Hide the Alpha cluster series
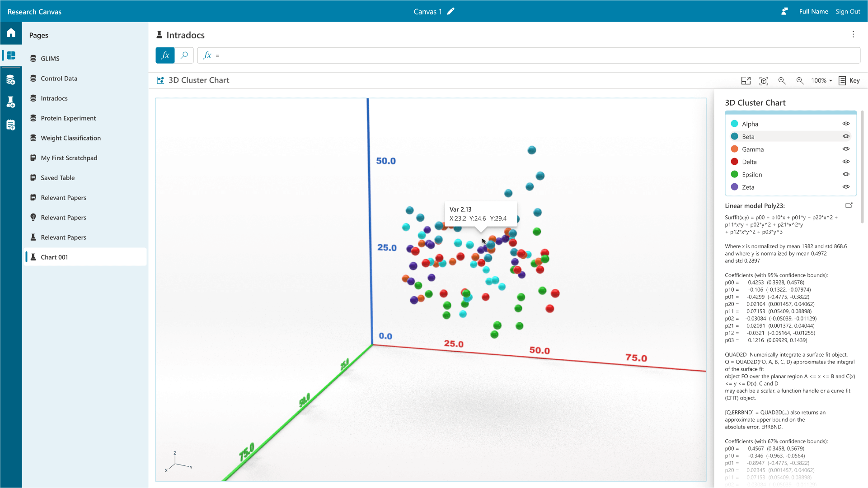Image resolution: width=868 pixels, height=488 pixels. pos(846,124)
